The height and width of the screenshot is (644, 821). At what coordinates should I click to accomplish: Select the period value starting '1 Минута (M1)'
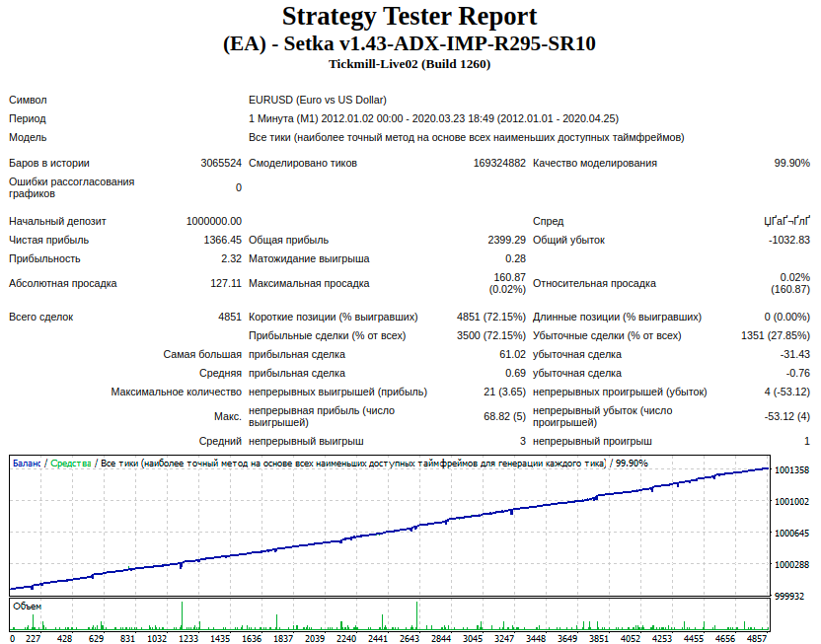tap(433, 118)
